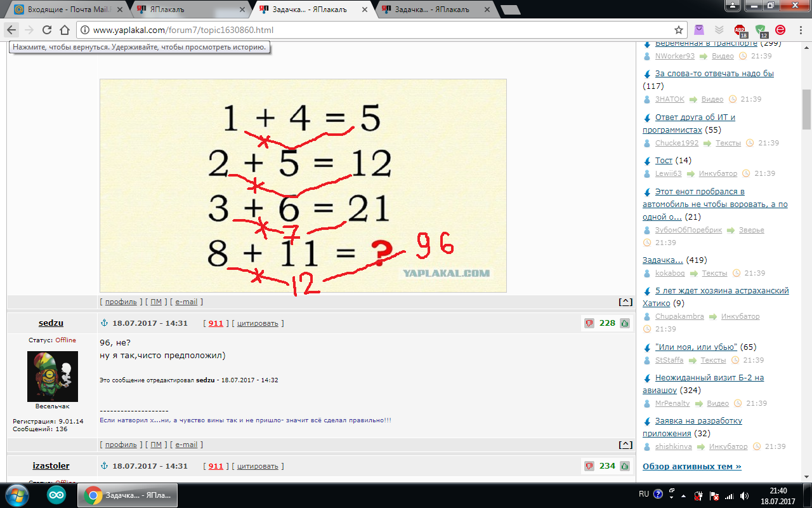Click the gray chevrons extension icon
This screenshot has width=812, height=508.
pos(719,30)
